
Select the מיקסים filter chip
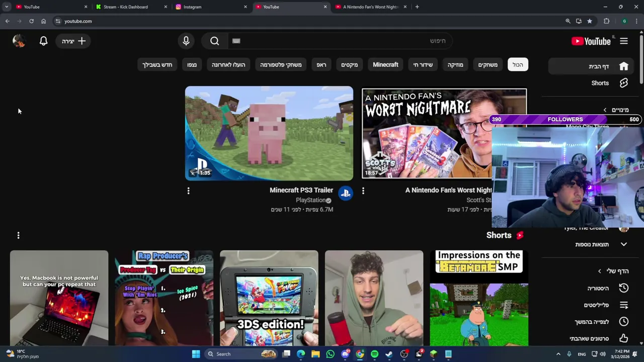[x=350, y=65]
